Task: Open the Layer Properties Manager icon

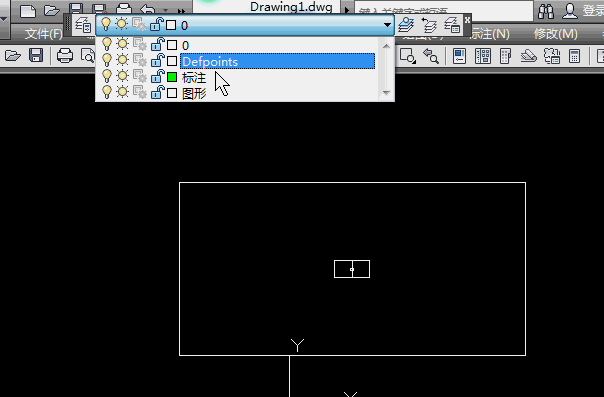Action: [83, 25]
